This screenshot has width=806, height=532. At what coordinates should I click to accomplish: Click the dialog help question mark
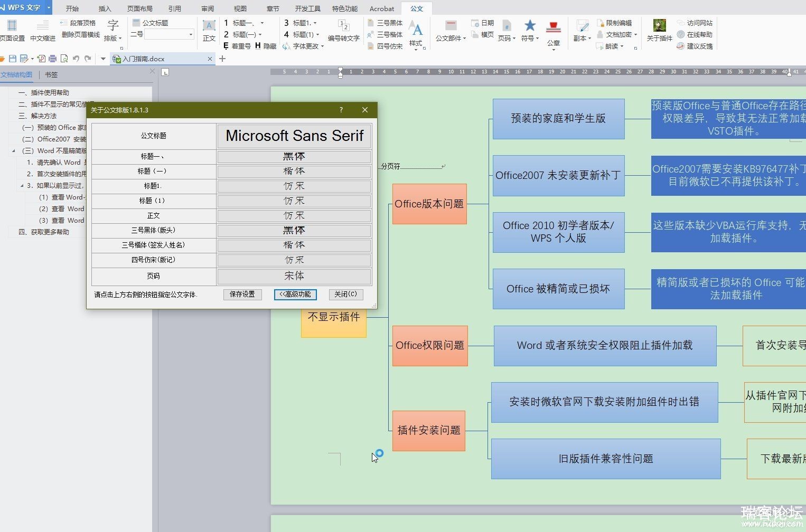pos(341,110)
